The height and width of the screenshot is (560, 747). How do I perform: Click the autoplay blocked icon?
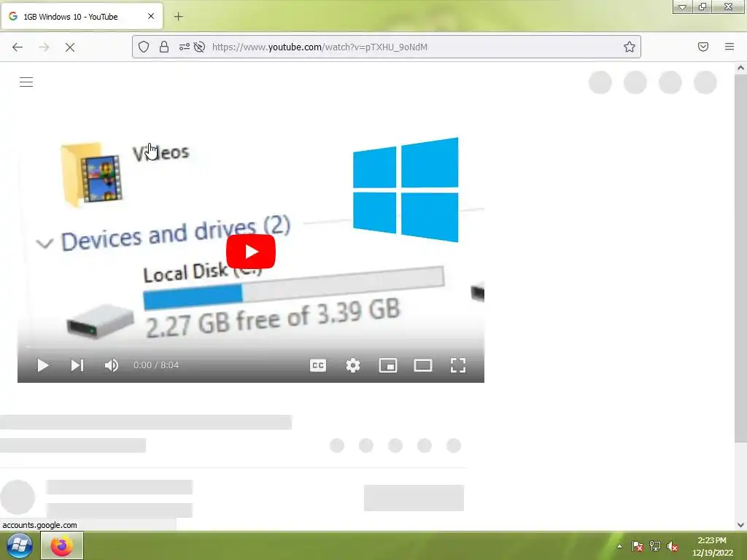[x=200, y=47]
